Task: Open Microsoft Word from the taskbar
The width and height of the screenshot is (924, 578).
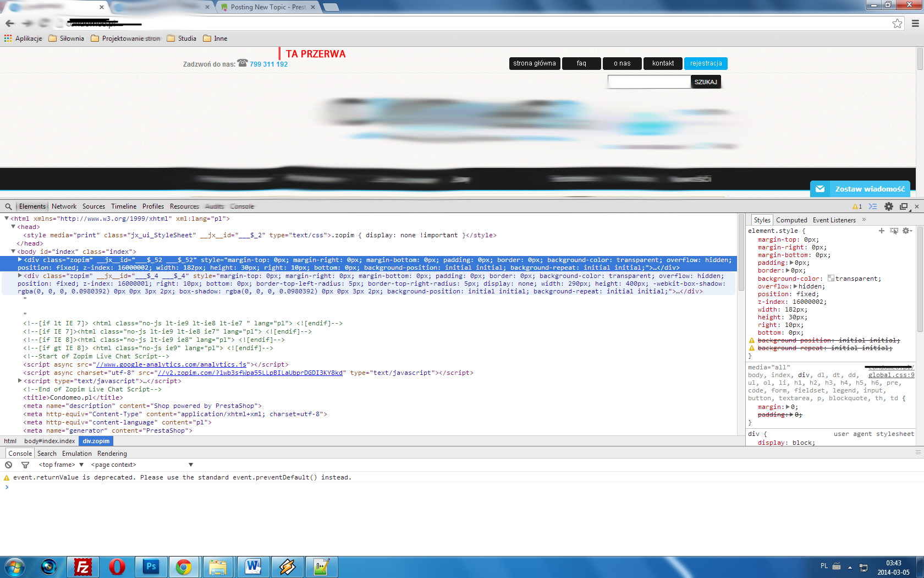Action: [253, 566]
